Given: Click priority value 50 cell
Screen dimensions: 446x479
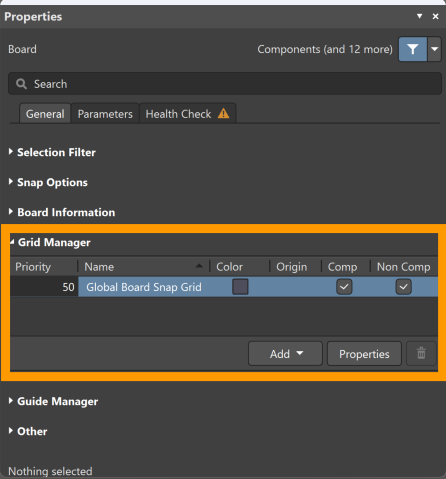Looking at the screenshot, I should click(x=44, y=287).
